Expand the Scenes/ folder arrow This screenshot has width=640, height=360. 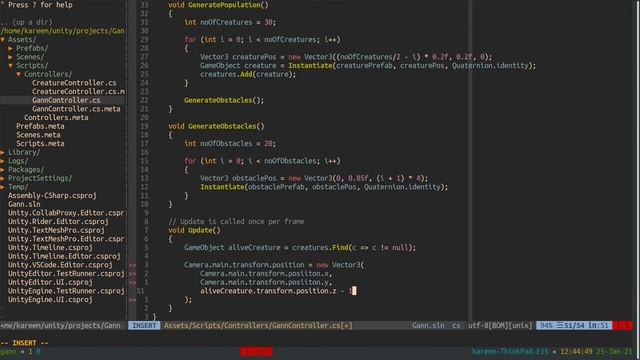pos(10,57)
